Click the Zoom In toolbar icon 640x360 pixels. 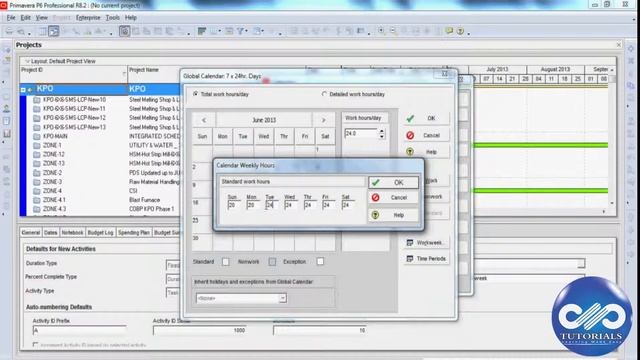[381, 31]
